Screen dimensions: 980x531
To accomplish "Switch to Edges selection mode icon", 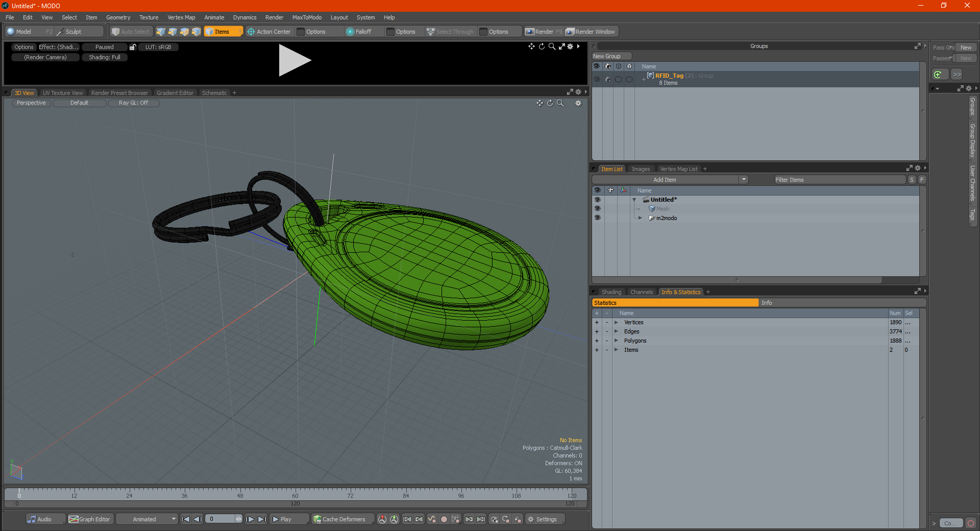I will 173,32.
